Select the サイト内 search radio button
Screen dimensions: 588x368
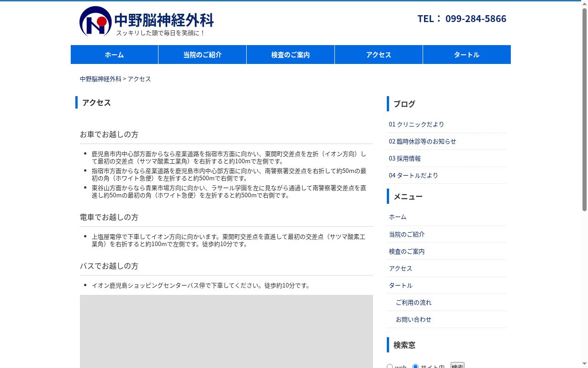(415, 367)
